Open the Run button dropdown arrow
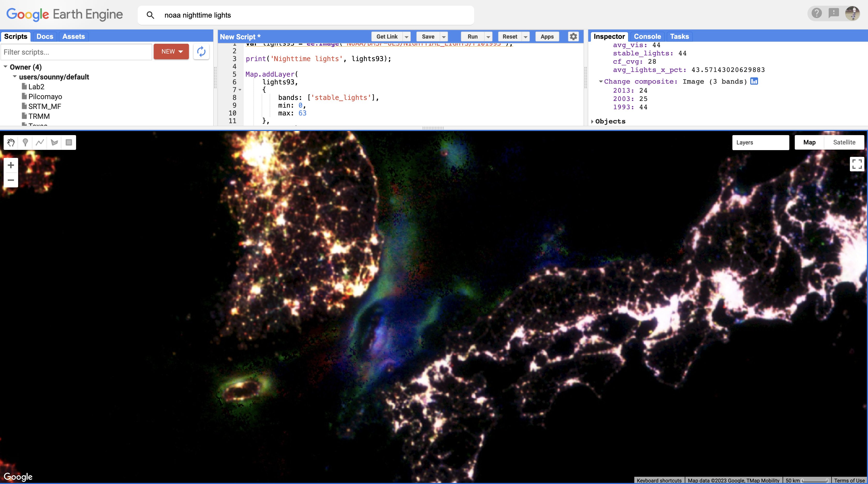Screen dimensions: 868x484 (x=488, y=37)
